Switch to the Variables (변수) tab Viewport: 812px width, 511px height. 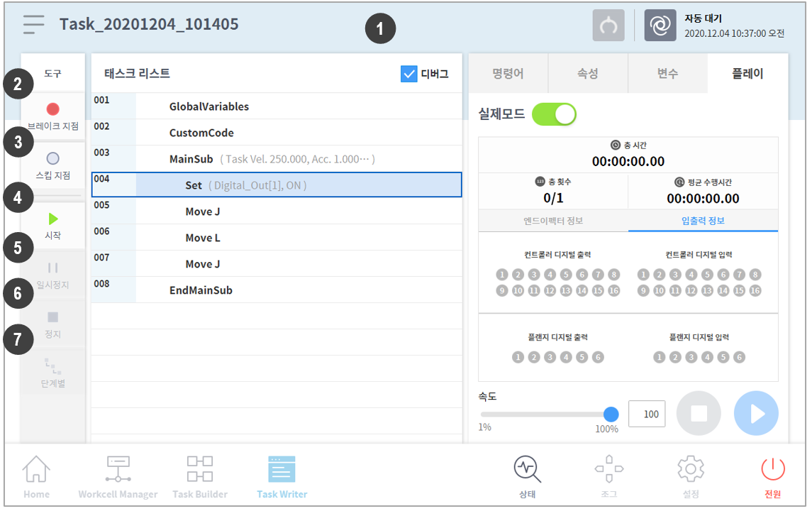tap(667, 74)
